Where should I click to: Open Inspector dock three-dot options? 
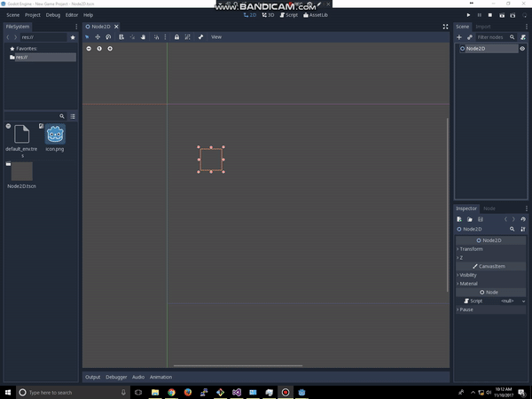pos(526,208)
